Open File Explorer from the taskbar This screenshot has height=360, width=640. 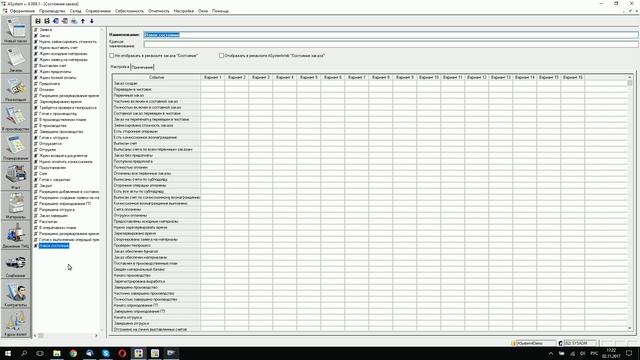click(57, 353)
